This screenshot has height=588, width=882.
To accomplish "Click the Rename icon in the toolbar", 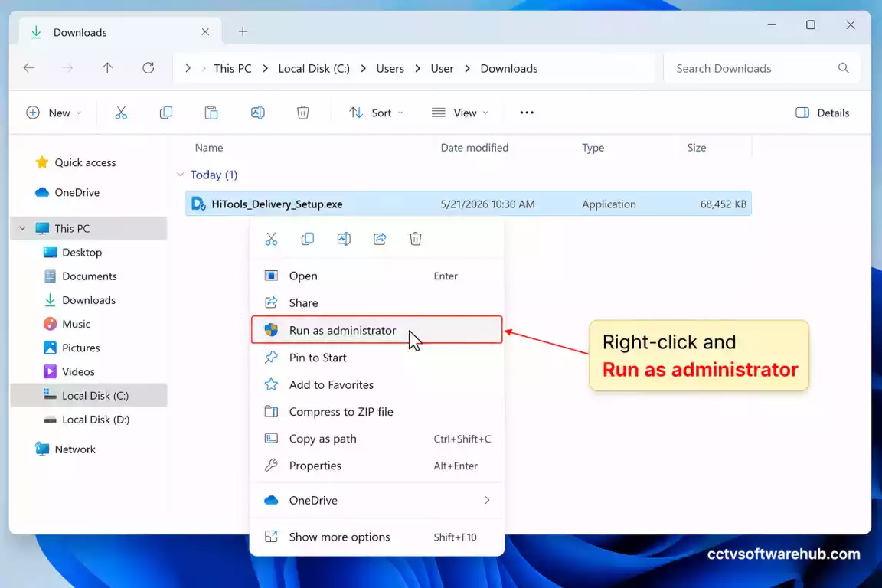I will coord(257,113).
